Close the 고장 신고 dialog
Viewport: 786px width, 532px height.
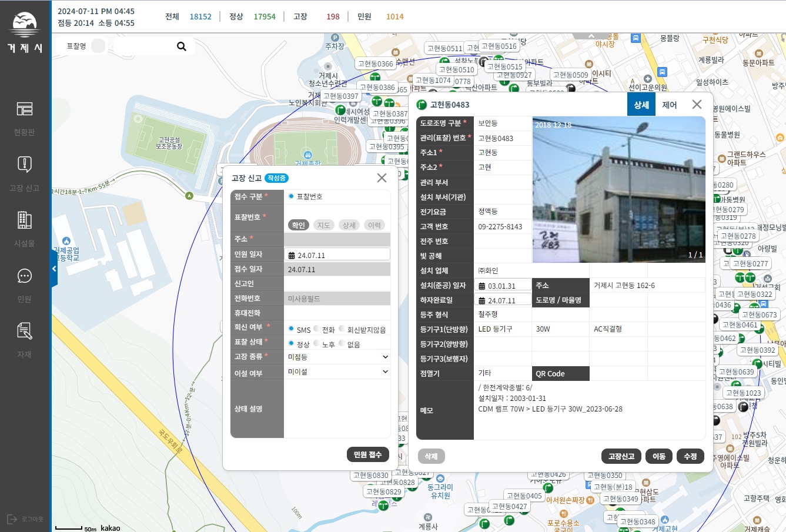click(x=382, y=178)
